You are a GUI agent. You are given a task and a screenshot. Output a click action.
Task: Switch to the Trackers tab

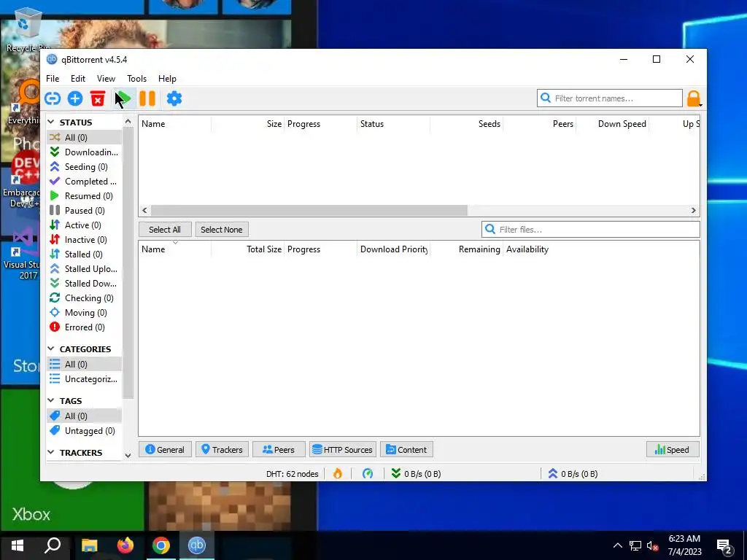[222, 449]
